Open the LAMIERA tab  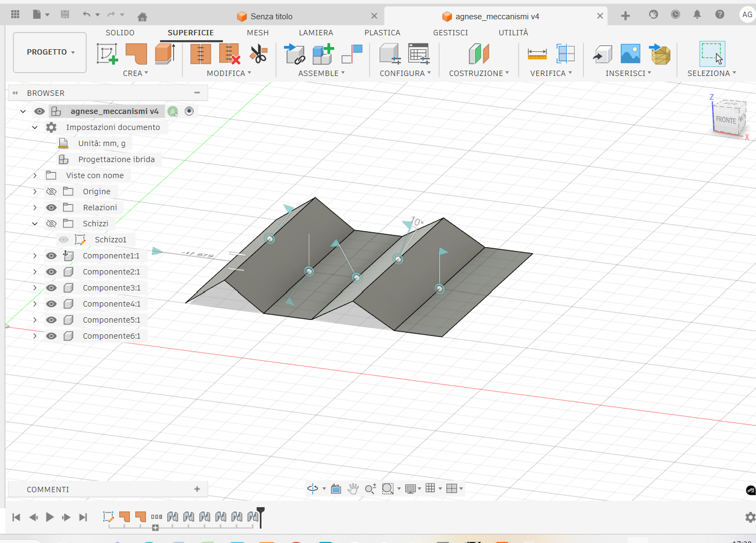(x=315, y=33)
